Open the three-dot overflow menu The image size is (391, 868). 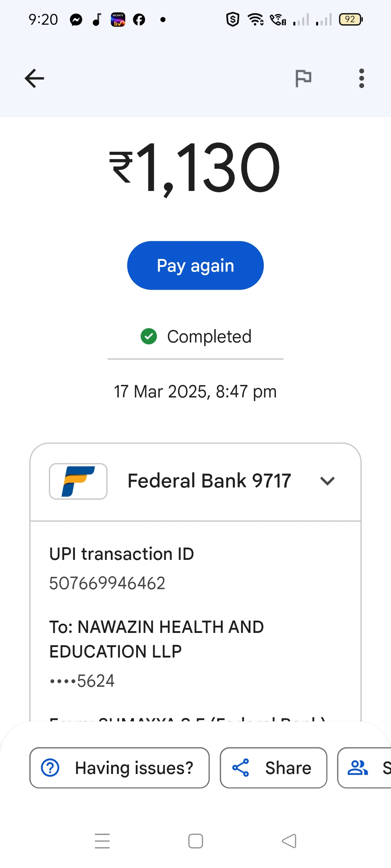(361, 78)
